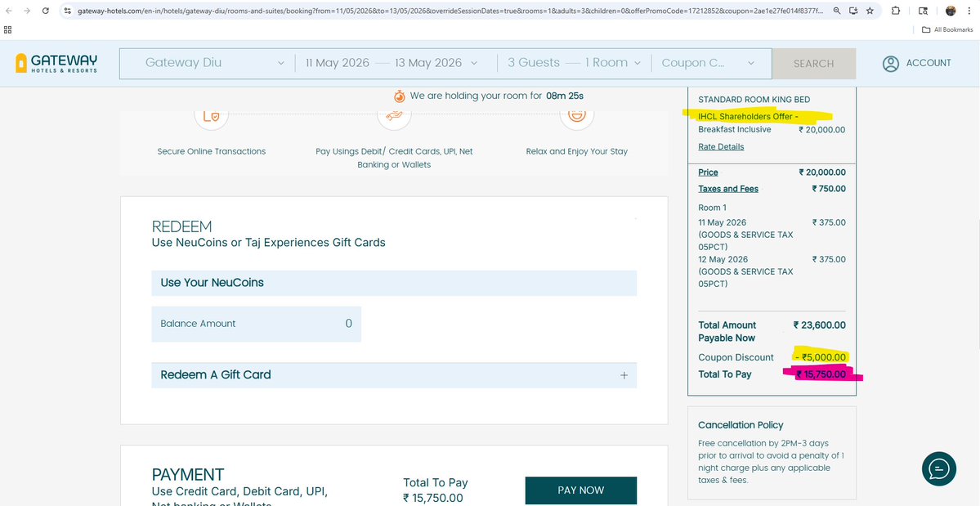Click the browser forward arrow
This screenshot has height=506, width=980.
[x=27, y=11]
